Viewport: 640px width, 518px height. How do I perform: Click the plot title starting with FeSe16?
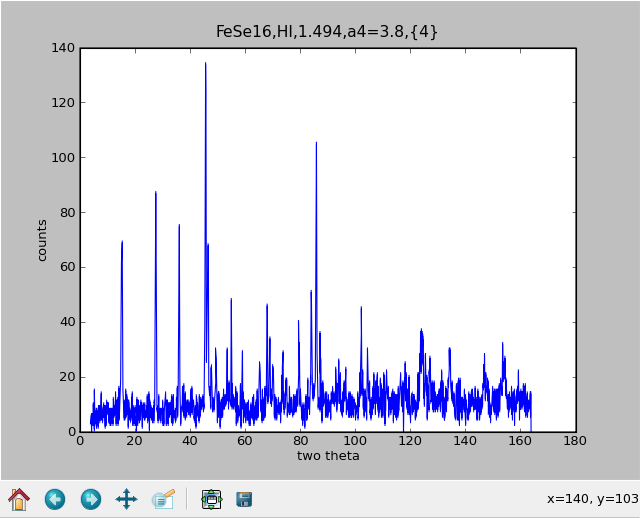point(327,32)
